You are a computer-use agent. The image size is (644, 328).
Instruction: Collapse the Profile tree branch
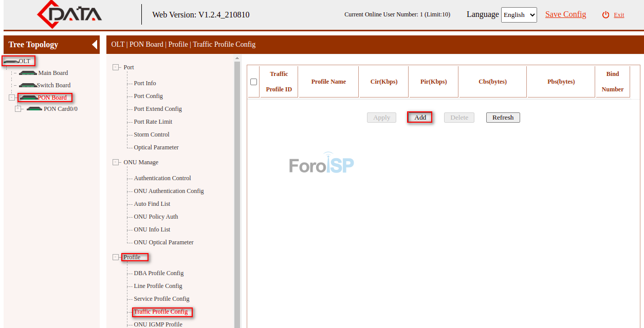(116, 257)
